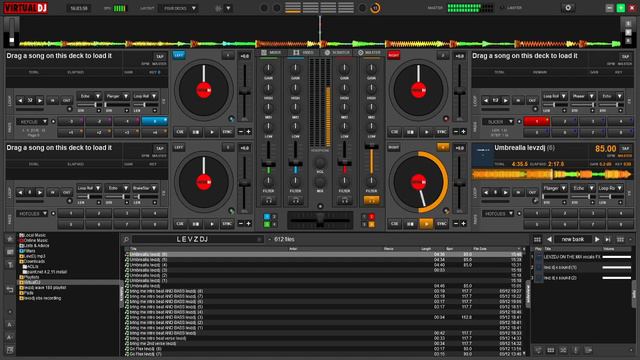Toggle headphone cue on the green mixer channel
The image size is (640, 360).
269,200
